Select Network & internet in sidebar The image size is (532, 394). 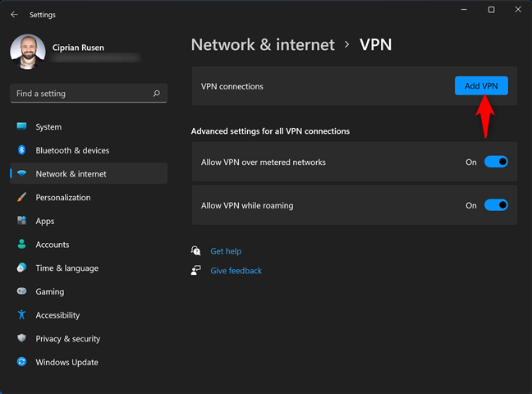click(89, 174)
